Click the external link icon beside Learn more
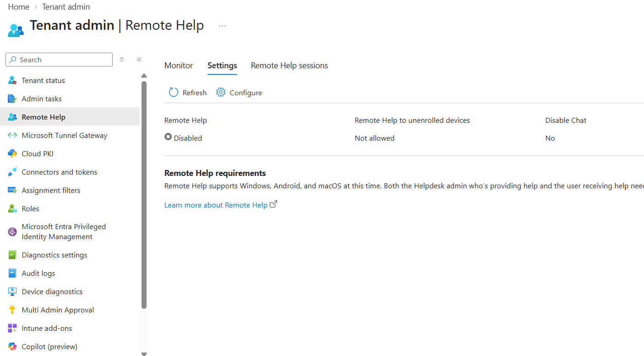The height and width of the screenshot is (356, 644). (x=273, y=204)
